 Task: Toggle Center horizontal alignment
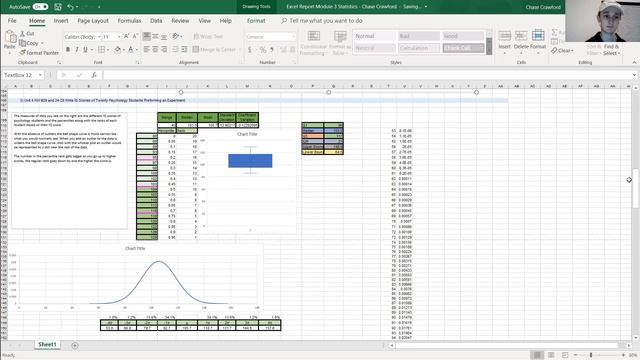click(x=156, y=49)
